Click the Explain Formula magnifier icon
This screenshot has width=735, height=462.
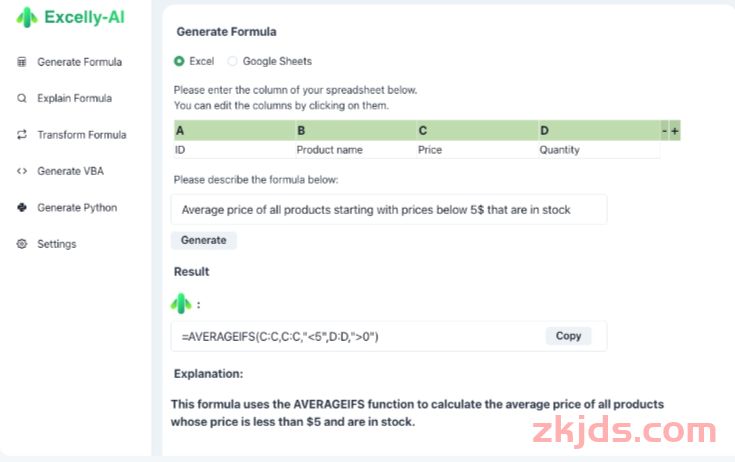click(22, 98)
